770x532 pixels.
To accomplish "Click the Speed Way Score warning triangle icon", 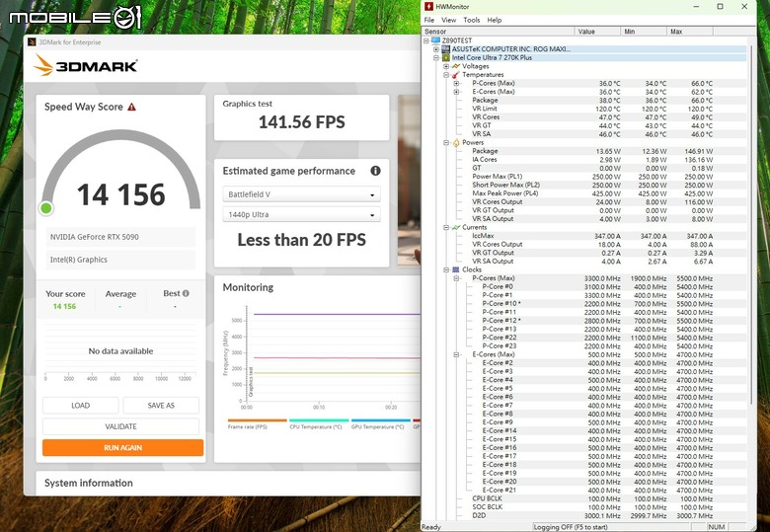I will tap(131, 107).
